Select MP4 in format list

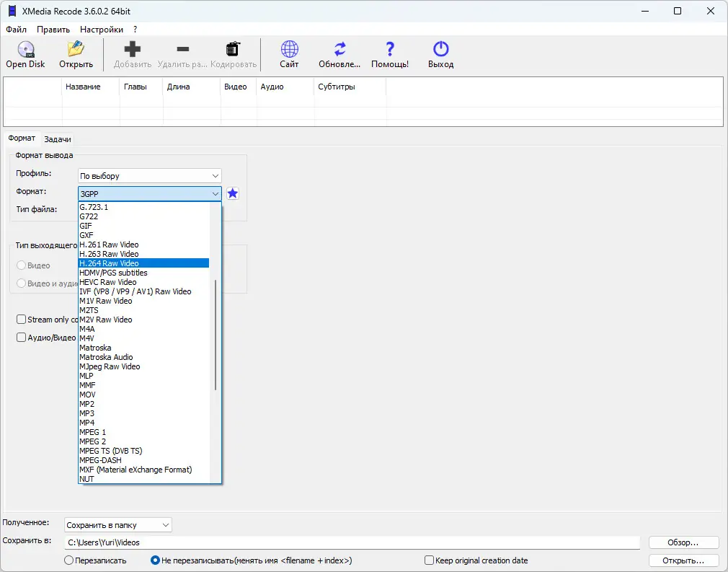click(144, 423)
